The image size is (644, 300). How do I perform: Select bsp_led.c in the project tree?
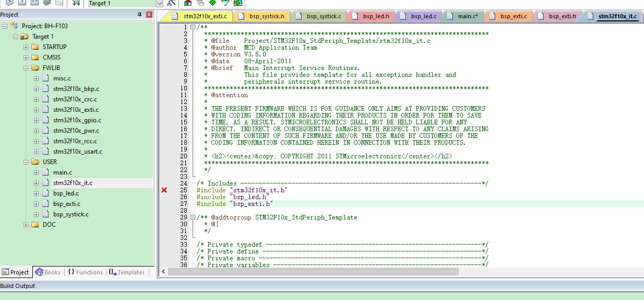click(x=66, y=193)
